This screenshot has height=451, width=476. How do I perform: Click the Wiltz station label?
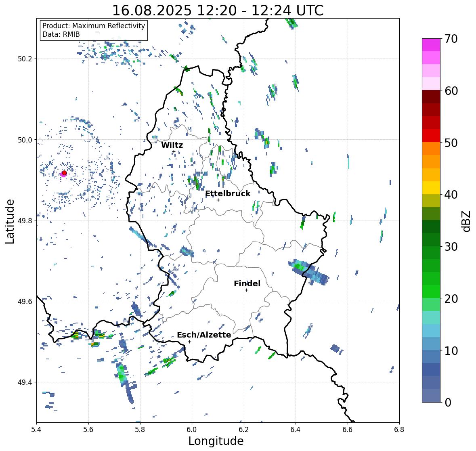172,145
